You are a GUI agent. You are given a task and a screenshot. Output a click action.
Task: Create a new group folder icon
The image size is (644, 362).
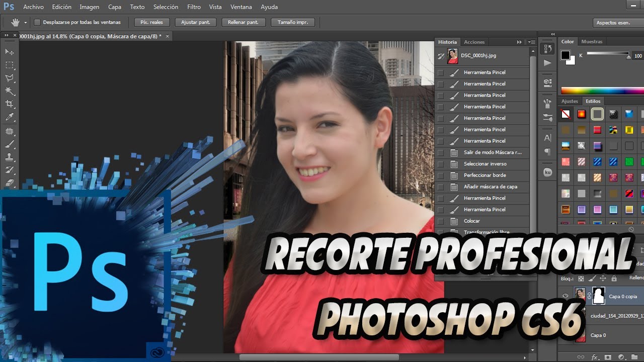(x=634, y=357)
